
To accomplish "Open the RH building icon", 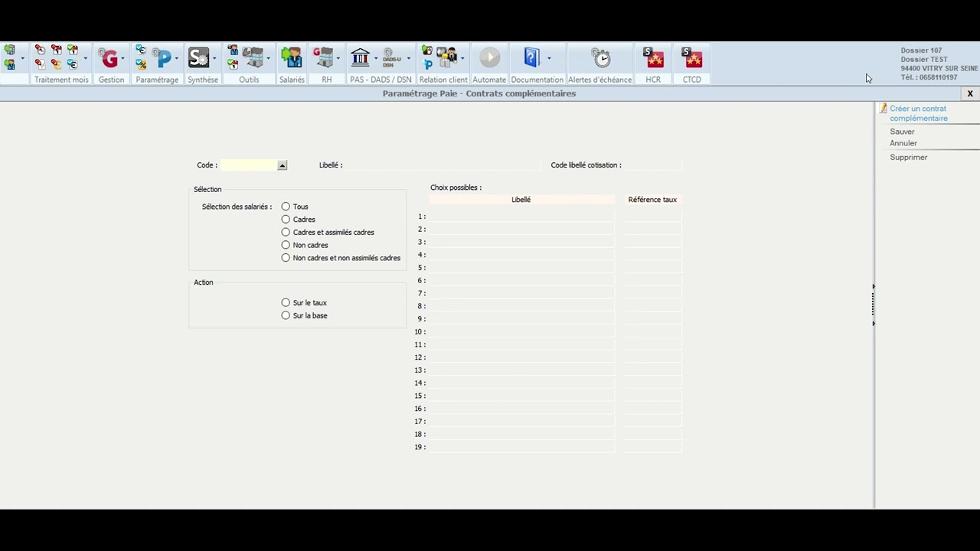I will (x=324, y=57).
